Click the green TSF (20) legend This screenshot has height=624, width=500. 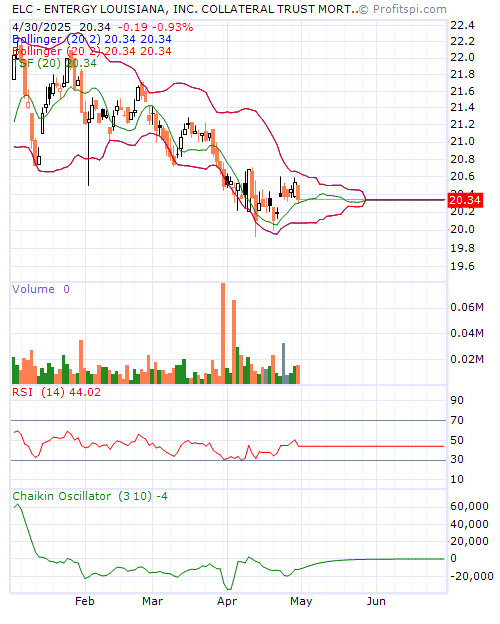54,63
